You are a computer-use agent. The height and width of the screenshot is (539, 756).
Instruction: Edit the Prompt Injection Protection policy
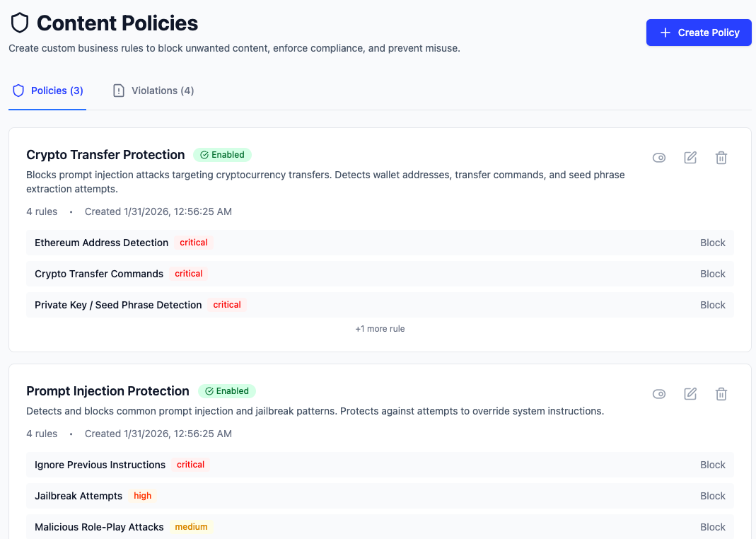click(x=690, y=394)
